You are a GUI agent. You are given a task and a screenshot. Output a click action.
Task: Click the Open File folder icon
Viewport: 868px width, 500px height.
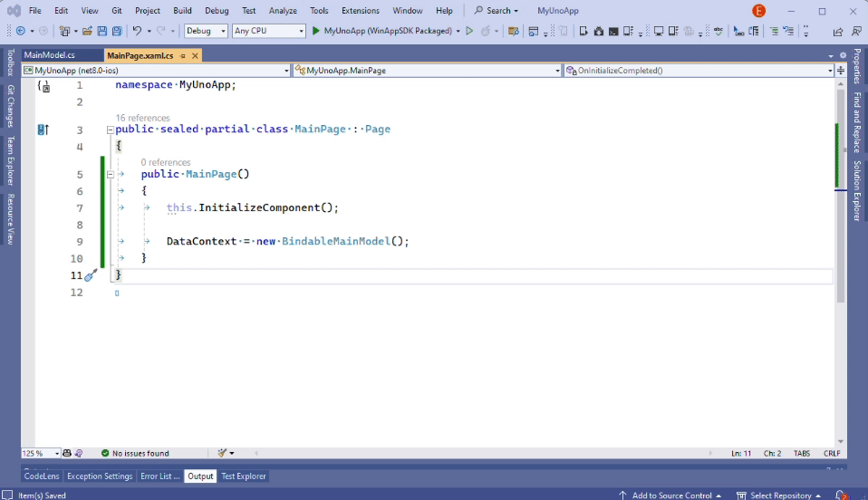point(87,31)
